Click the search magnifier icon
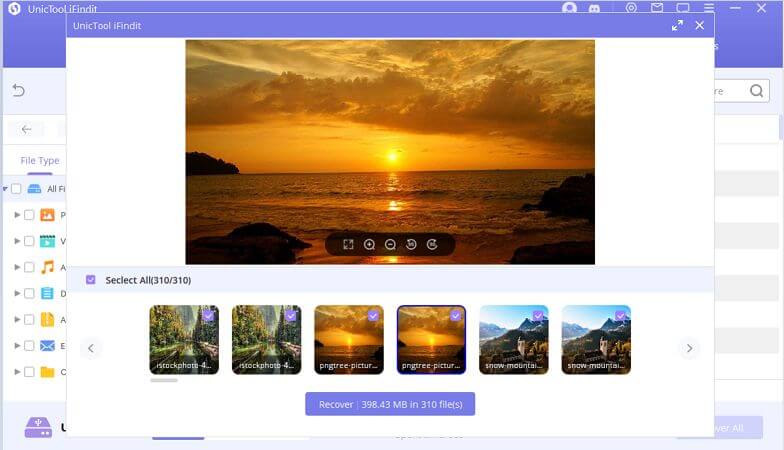Viewport: 784px width, 450px height. coord(758,91)
